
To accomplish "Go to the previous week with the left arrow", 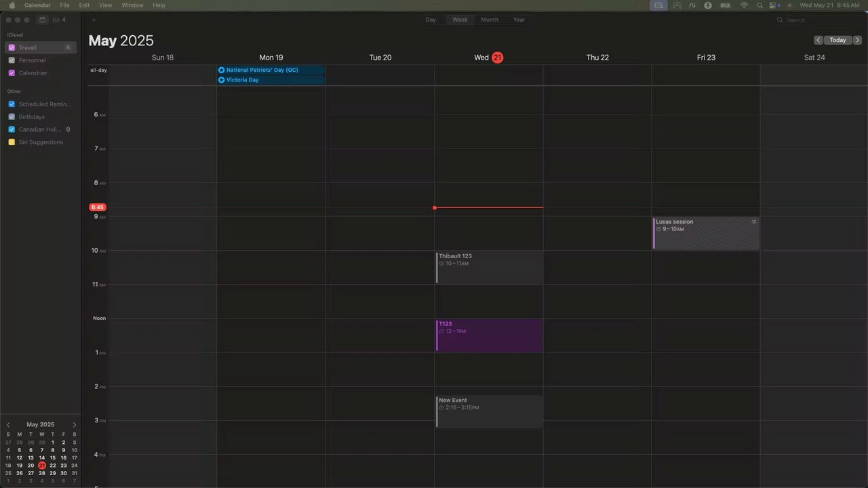I will (818, 40).
